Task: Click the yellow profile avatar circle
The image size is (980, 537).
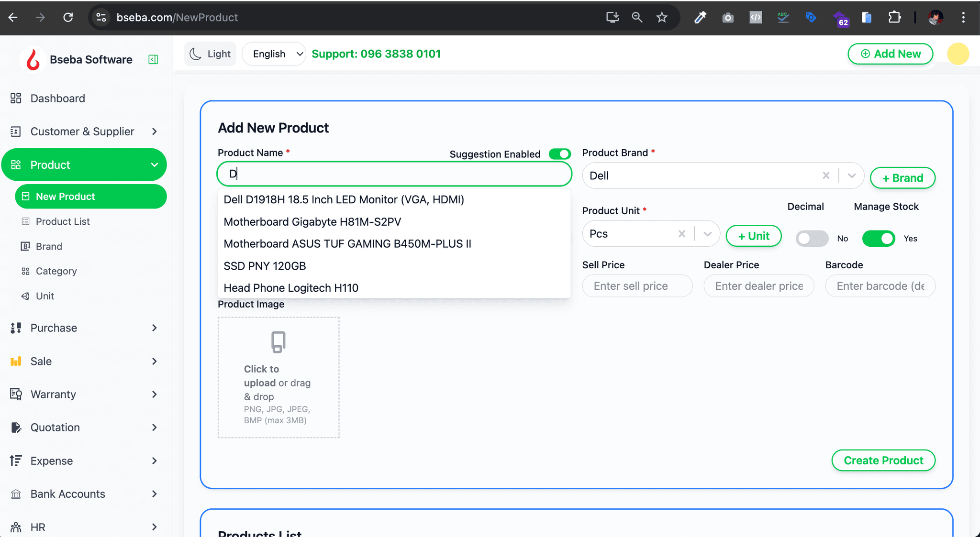Action: click(958, 54)
